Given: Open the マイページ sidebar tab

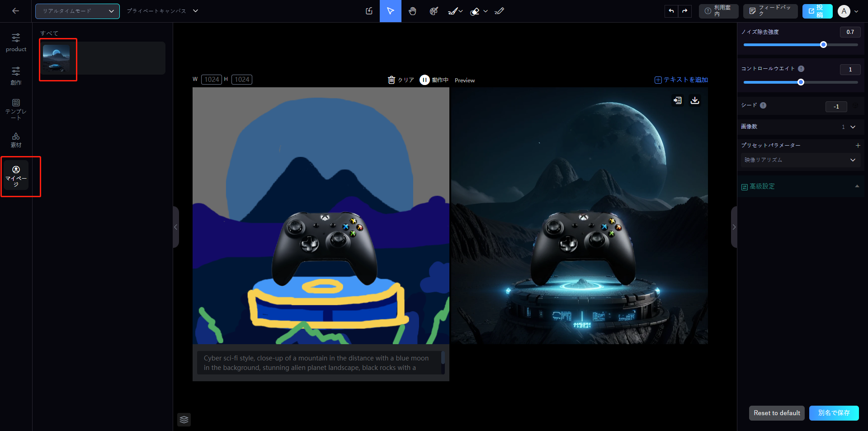Looking at the screenshot, I should tap(16, 175).
